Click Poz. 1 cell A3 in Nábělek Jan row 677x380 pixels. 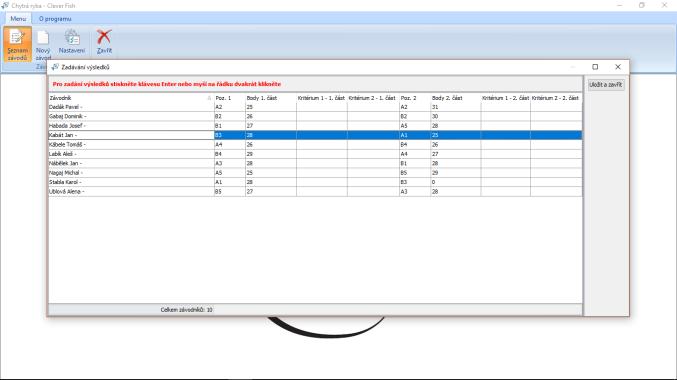point(229,164)
